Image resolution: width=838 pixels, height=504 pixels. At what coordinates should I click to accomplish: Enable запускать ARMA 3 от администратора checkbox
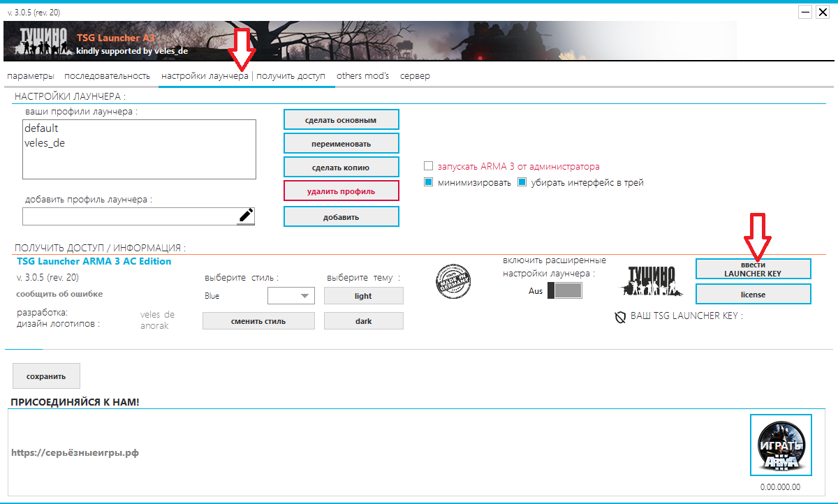click(429, 167)
